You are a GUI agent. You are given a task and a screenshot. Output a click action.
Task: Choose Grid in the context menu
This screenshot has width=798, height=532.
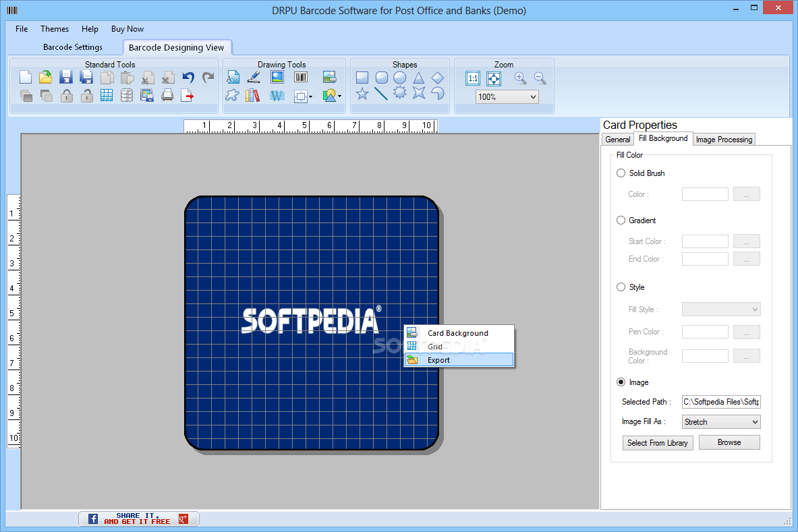point(459,347)
